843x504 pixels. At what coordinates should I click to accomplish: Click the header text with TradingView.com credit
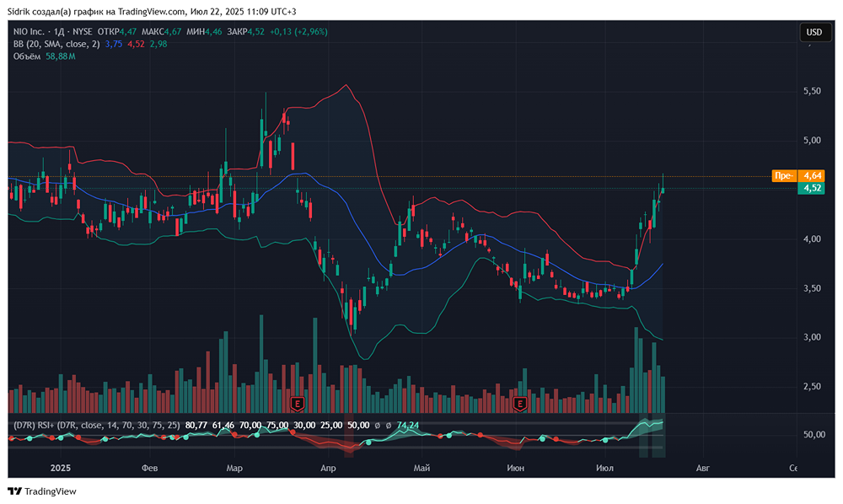pyautogui.click(x=152, y=11)
